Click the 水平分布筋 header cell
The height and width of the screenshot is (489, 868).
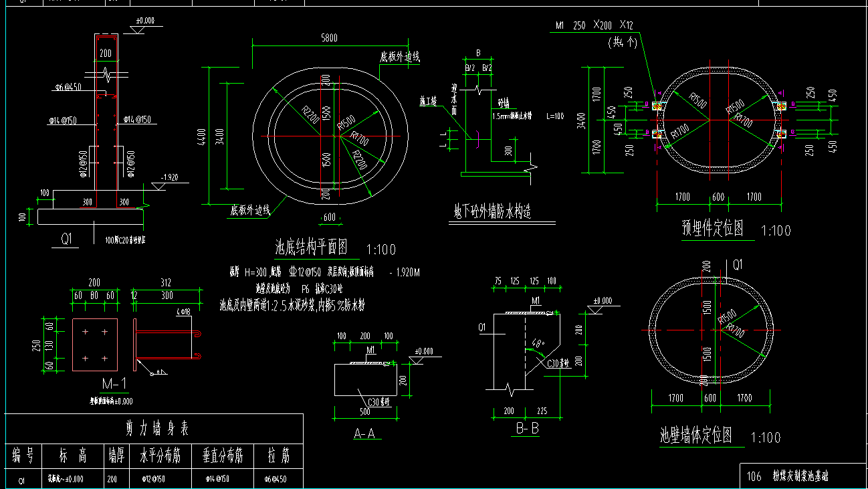(160, 456)
